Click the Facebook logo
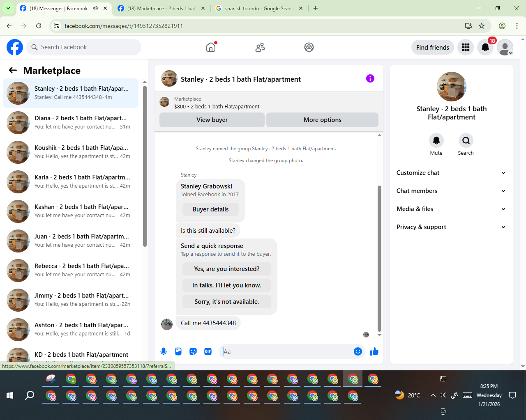Viewport: 526px width, 420px height. [x=15, y=47]
